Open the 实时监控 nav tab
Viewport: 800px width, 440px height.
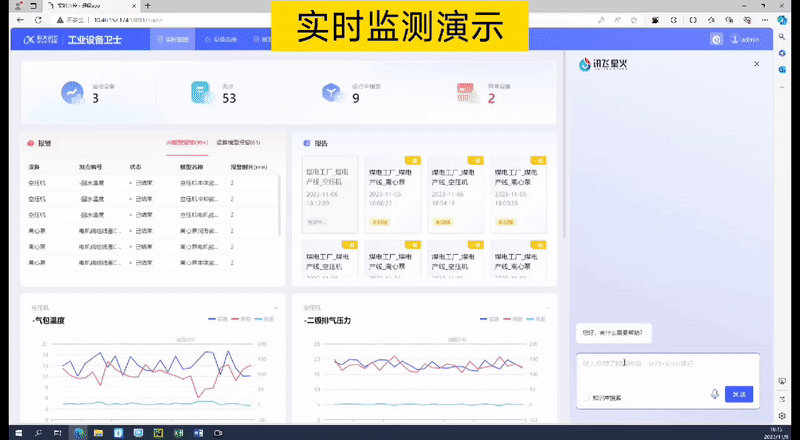pos(172,39)
